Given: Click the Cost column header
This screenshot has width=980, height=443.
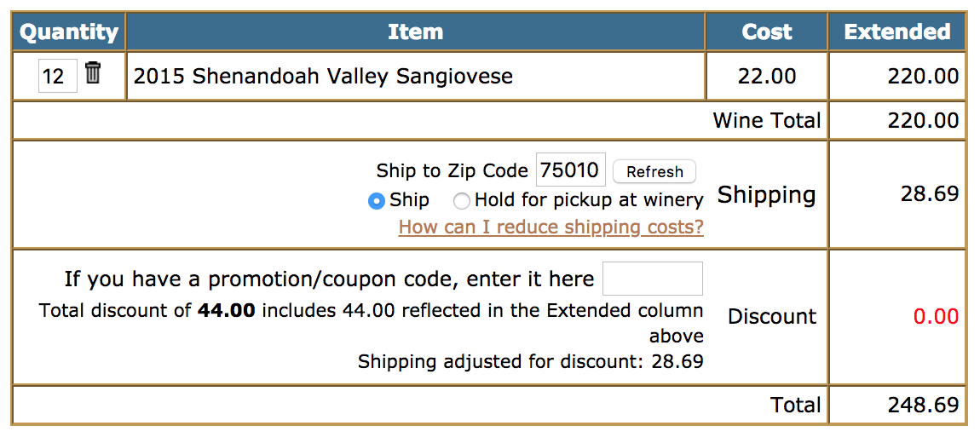Looking at the screenshot, I should coord(766,32).
